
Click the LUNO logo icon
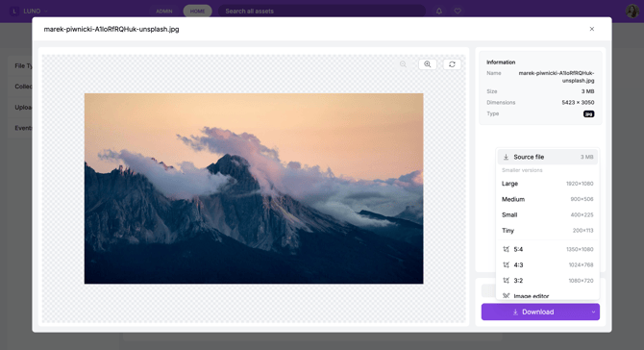click(14, 12)
